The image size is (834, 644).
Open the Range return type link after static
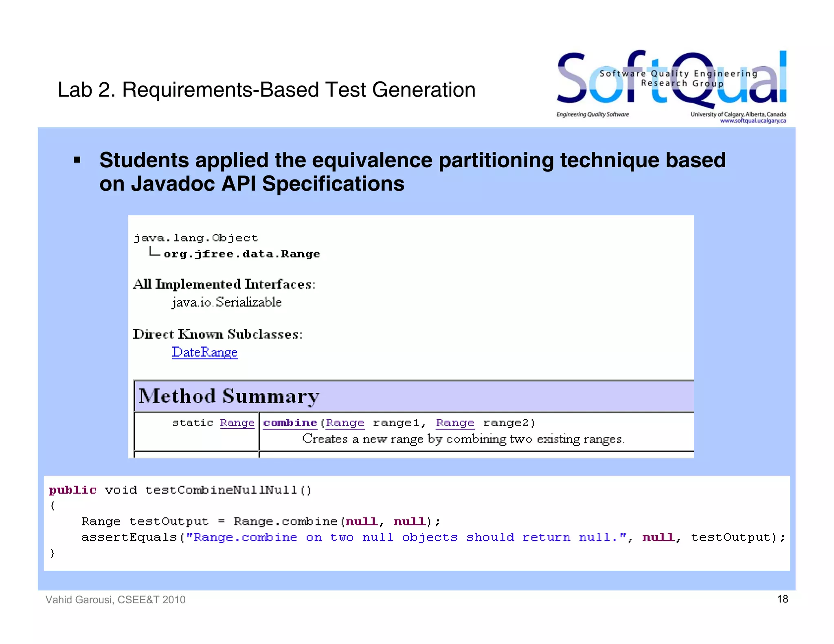coord(237,423)
